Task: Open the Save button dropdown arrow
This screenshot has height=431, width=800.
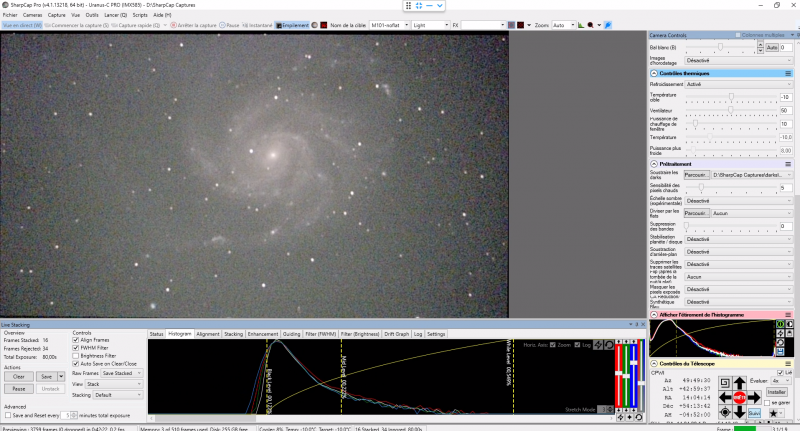Action: [x=61, y=376]
